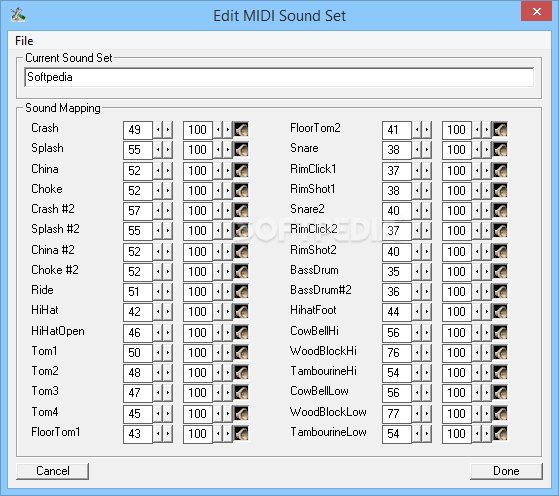This screenshot has height=496, width=559.
Task: Play the HihatFoot speaker icon
Action: click(500, 312)
